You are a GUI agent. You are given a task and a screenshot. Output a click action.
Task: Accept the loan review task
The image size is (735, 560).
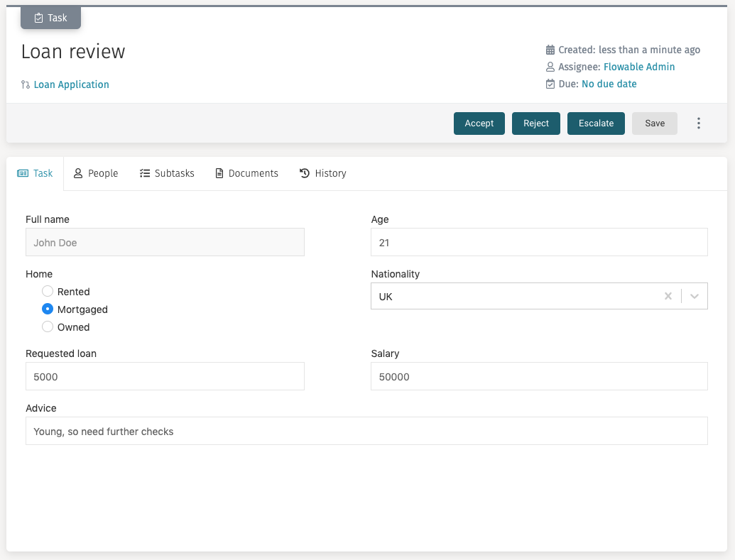click(x=479, y=123)
